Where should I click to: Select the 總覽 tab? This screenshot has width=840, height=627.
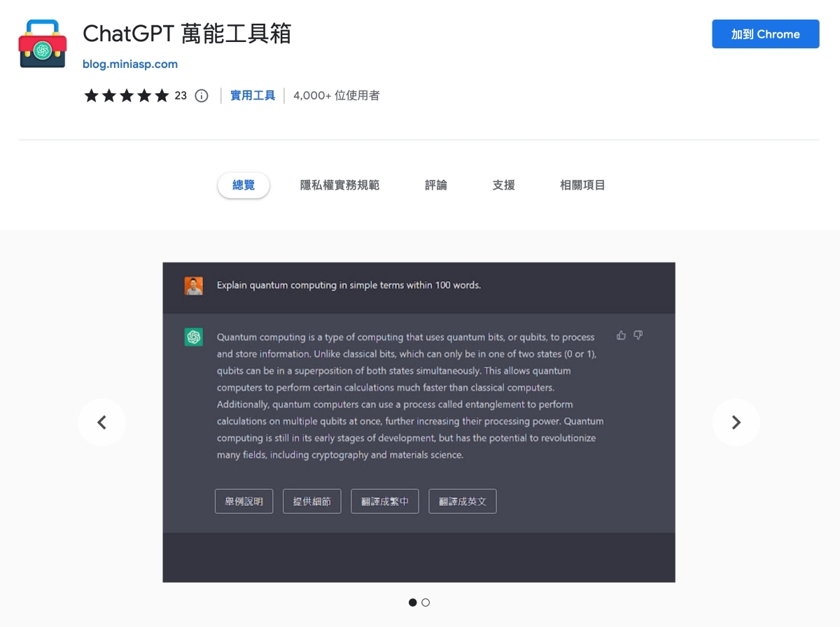[x=244, y=185]
